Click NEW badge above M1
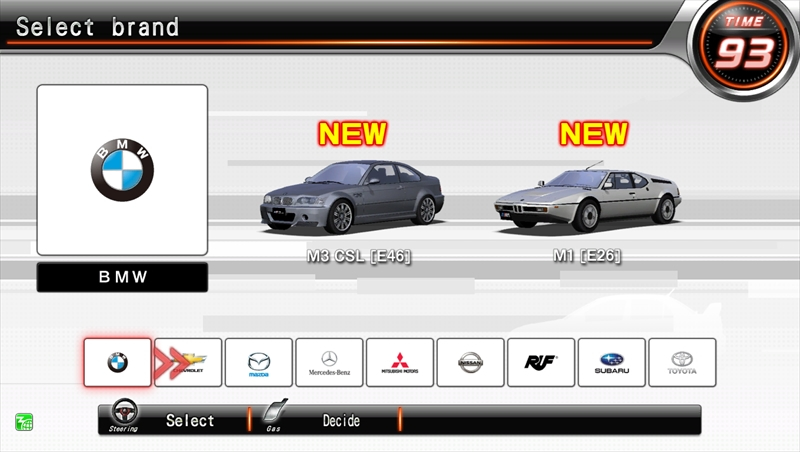 (x=593, y=134)
